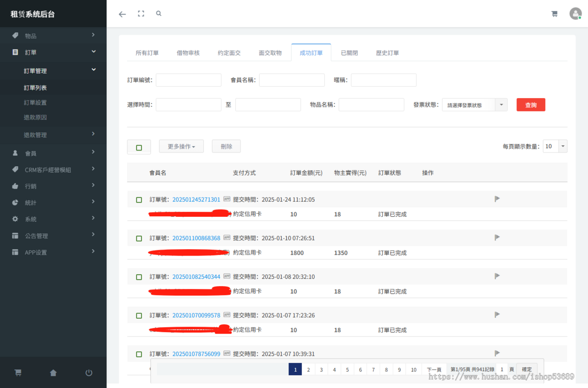Image resolution: width=588 pixels, height=388 pixels.
Task: Click the tag icon beside 物品 menu
Action: [x=15, y=35]
